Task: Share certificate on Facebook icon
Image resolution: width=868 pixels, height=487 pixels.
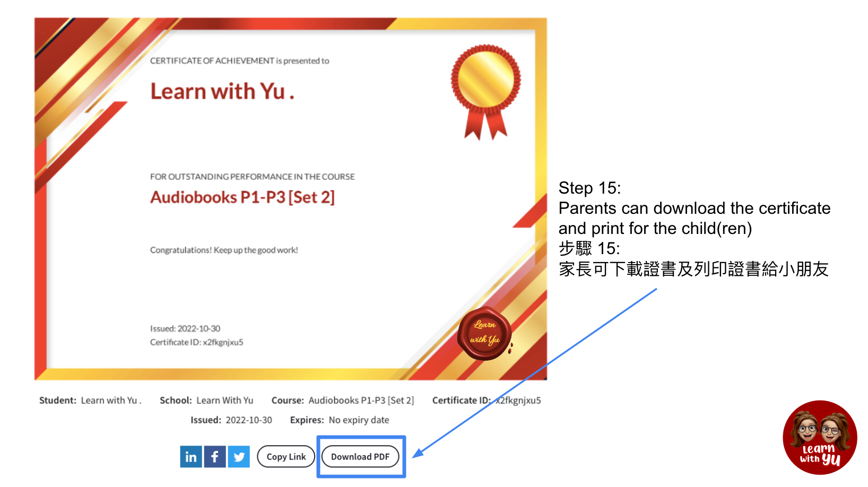Action: tap(215, 457)
